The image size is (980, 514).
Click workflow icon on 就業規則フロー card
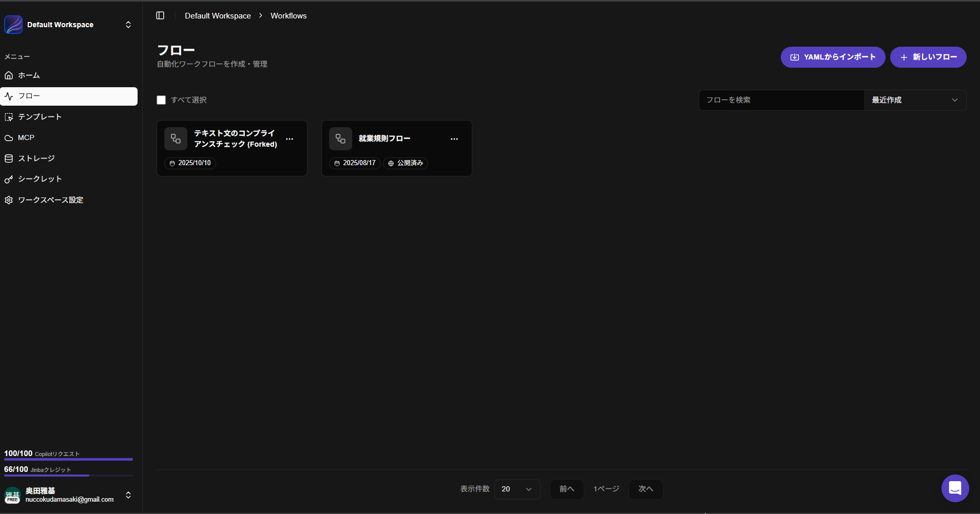click(340, 139)
